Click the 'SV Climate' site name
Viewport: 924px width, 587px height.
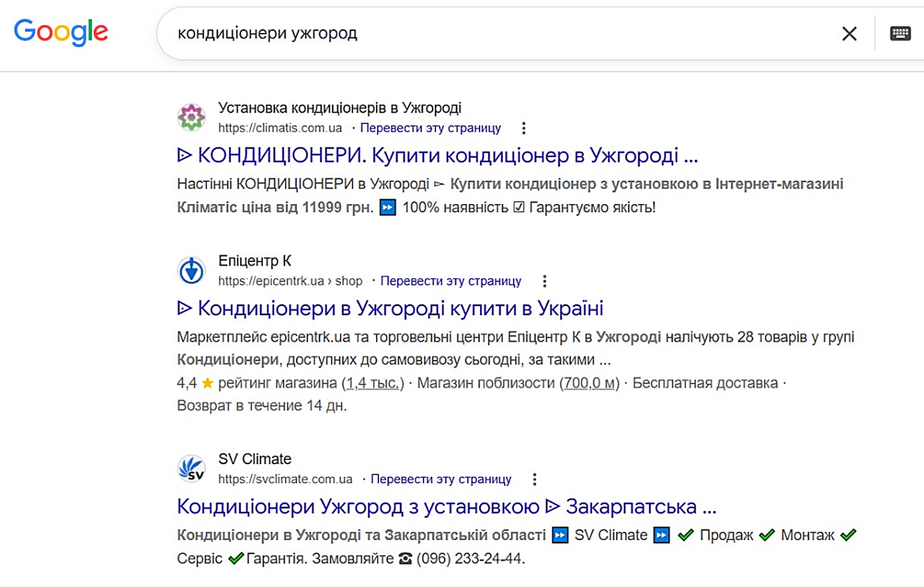tap(254, 459)
